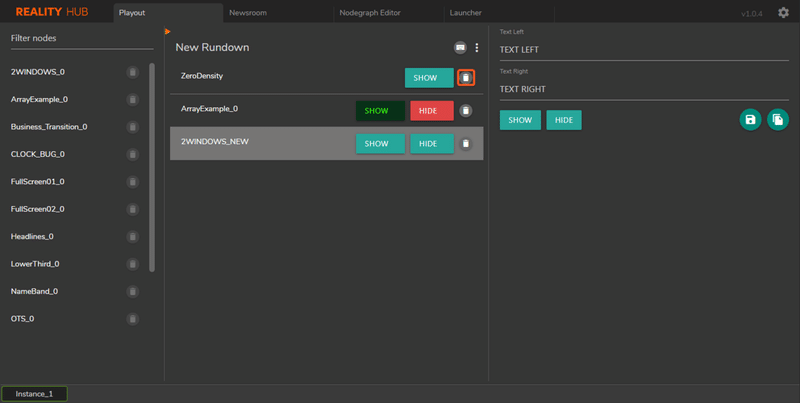Click the v1.0.4 version label
800x403 pixels.
click(x=752, y=14)
